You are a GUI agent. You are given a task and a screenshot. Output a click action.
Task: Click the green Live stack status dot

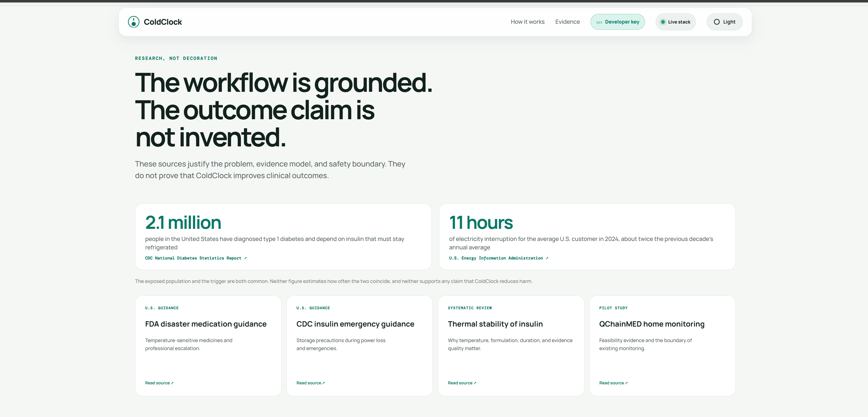(x=663, y=22)
